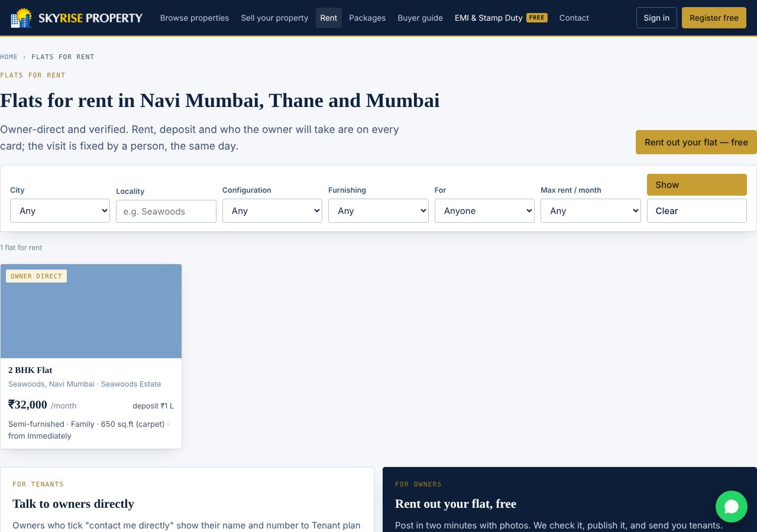Click the Register free button

714,18
